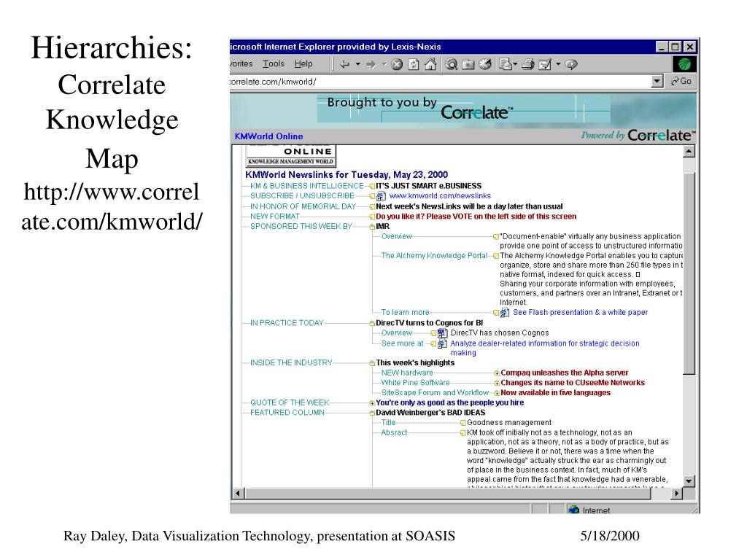Click the White Pine Software label
The image size is (747, 560).
(415, 382)
